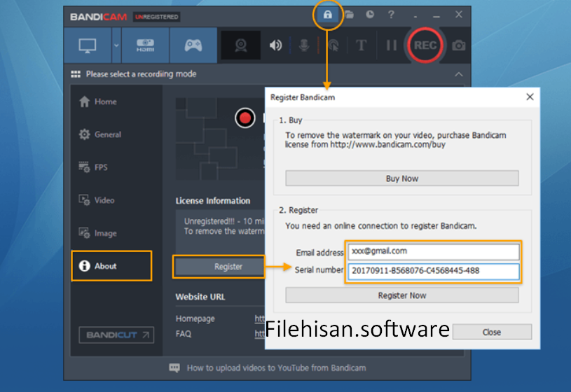This screenshot has width=571, height=392.
Task: Click the Video settings icon
Action: 85,200
